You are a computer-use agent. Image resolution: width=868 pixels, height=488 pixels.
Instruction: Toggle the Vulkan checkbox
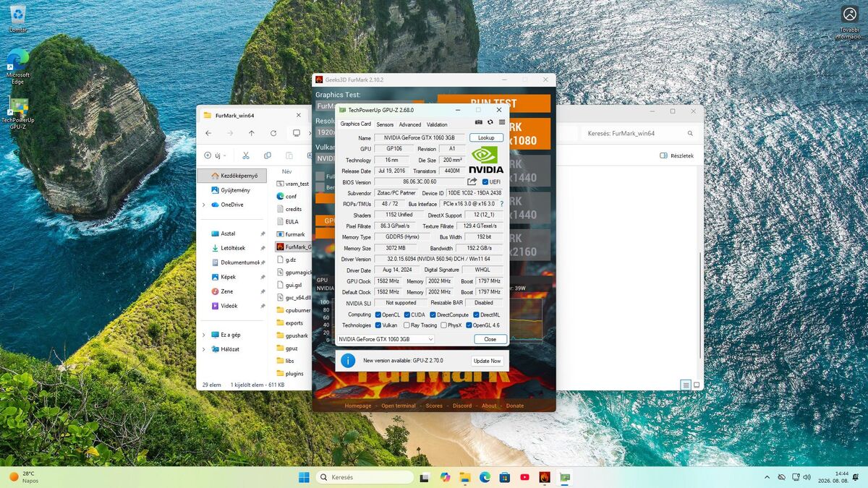tap(378, 325)
